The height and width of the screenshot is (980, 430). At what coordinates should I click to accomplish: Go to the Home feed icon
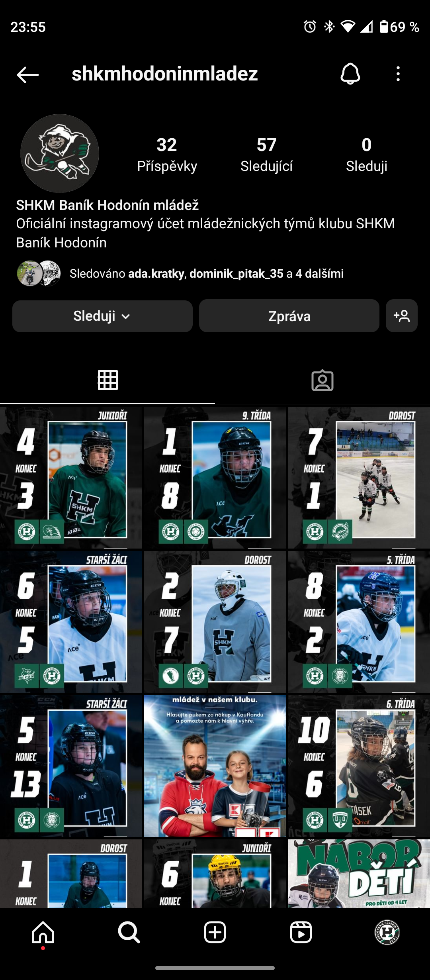pos(43,932)
